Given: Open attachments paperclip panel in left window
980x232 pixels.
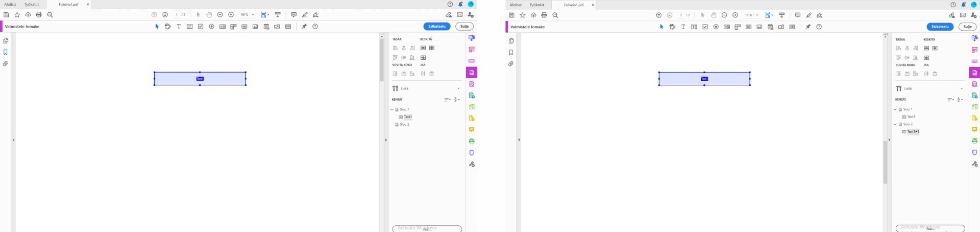Looking at the screenshot, I should coord(6,64).
